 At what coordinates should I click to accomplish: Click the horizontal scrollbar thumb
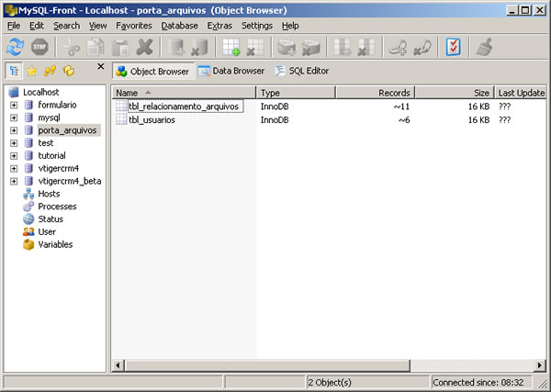point(266,365)
